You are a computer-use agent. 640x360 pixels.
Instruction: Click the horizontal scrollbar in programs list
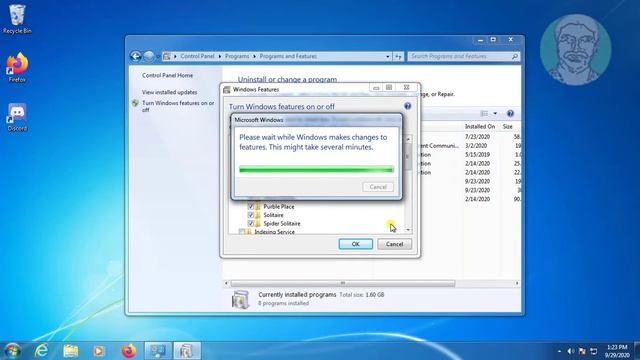343,283
